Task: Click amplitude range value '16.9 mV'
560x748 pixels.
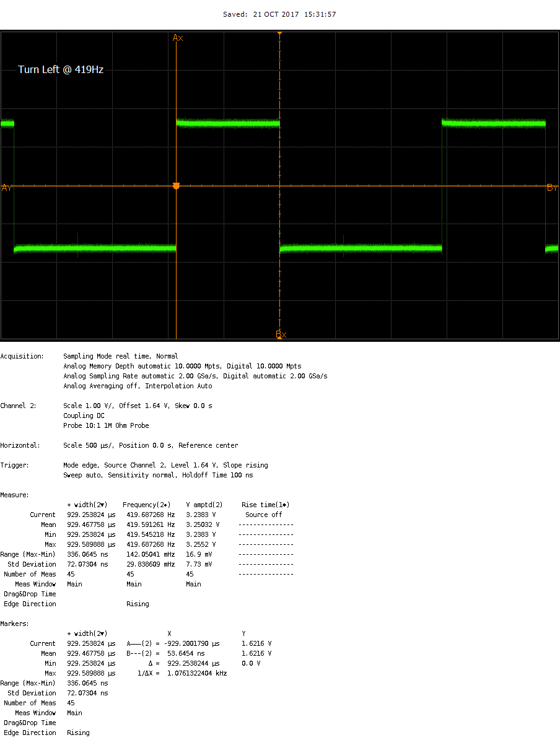Action: 199,554
